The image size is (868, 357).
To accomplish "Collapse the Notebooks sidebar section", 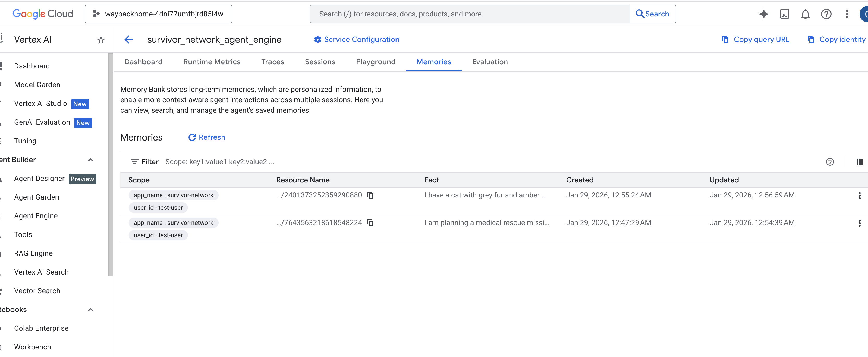I will (x=90, y=310).
